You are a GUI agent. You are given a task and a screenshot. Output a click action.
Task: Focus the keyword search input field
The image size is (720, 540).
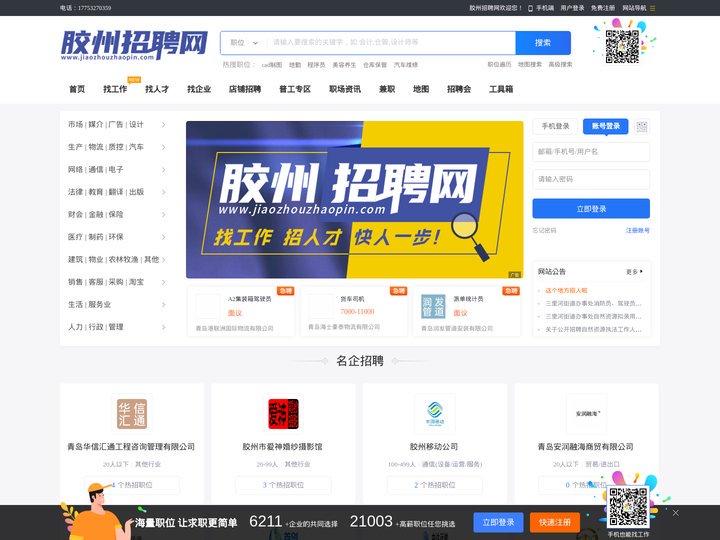391,43
